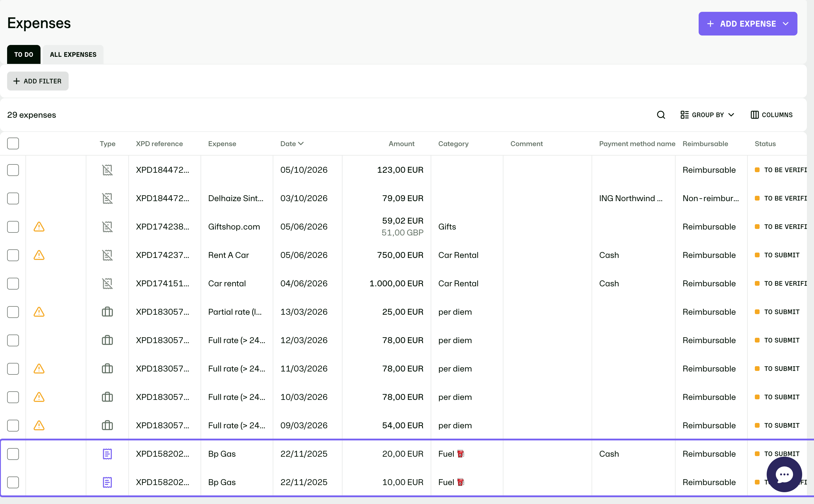Click the Giftshop.com expense name

tap(234, 227)
